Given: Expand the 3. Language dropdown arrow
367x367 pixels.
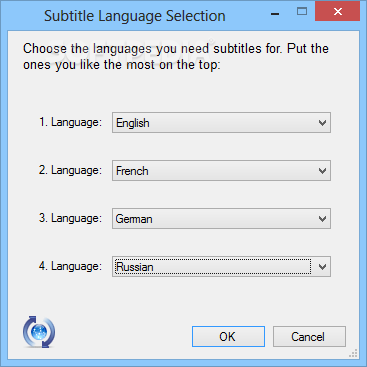Looking at the screenshot, I should 322,219.
